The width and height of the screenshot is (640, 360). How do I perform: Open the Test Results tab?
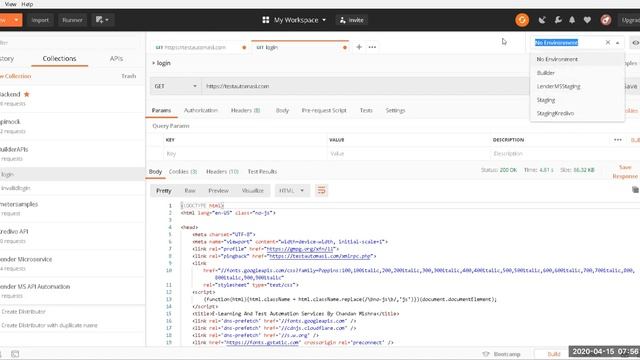coord(262,171)
